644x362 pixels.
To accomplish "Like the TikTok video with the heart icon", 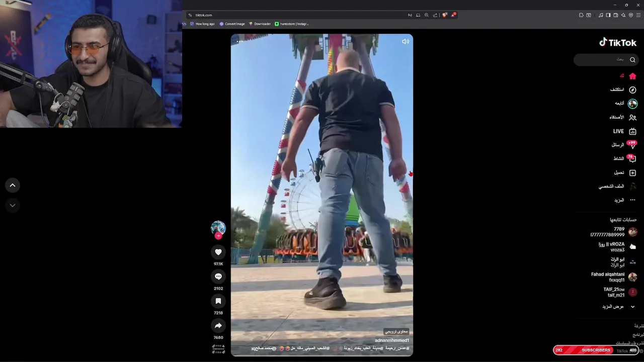I will (x=218, y=252).
